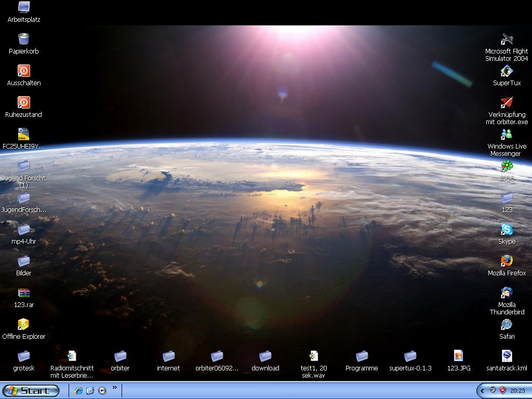Viewport: 532px width, 399px height.
Task: Click the red security shield tray icon
Action: pyautogui.click(x=503, y=390)
